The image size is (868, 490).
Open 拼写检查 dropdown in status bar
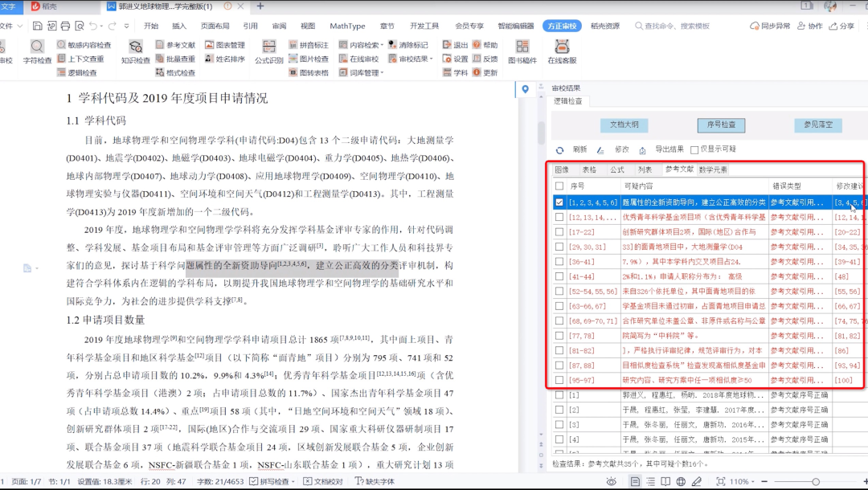pos(293,482)
